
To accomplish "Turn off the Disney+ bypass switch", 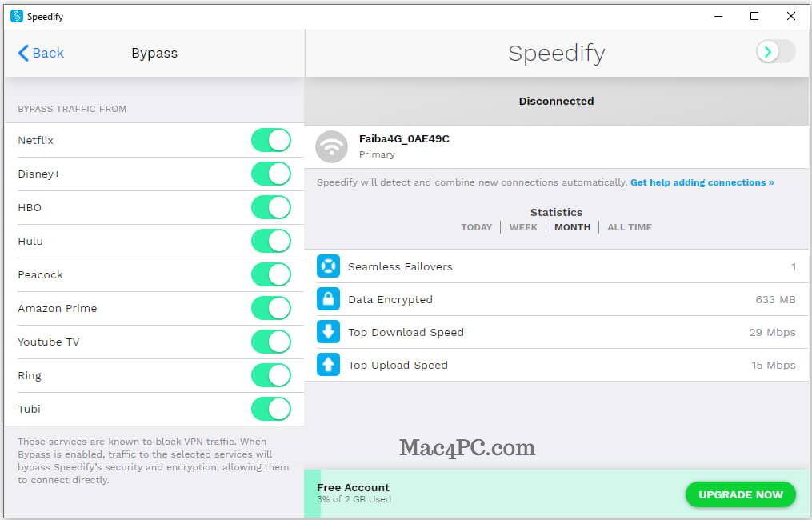I will tap(271, 174).
